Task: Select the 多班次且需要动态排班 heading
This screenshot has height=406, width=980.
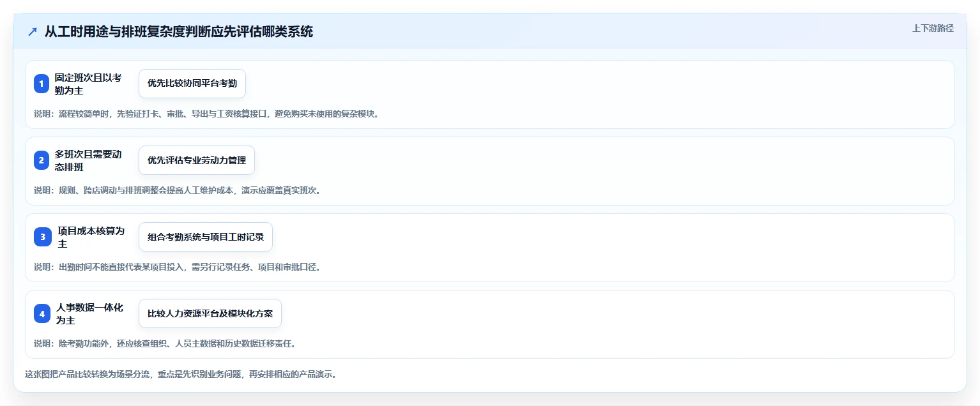Action: click(89, 160)
